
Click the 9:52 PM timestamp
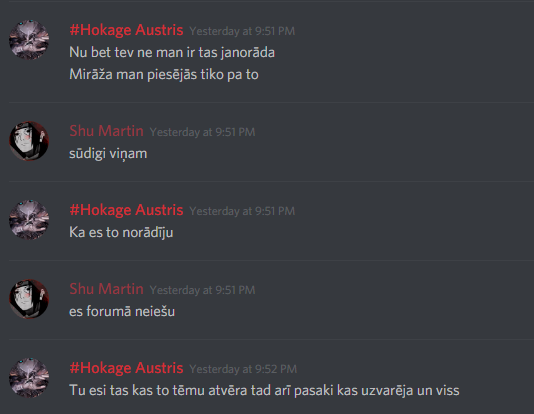[243, 369]
